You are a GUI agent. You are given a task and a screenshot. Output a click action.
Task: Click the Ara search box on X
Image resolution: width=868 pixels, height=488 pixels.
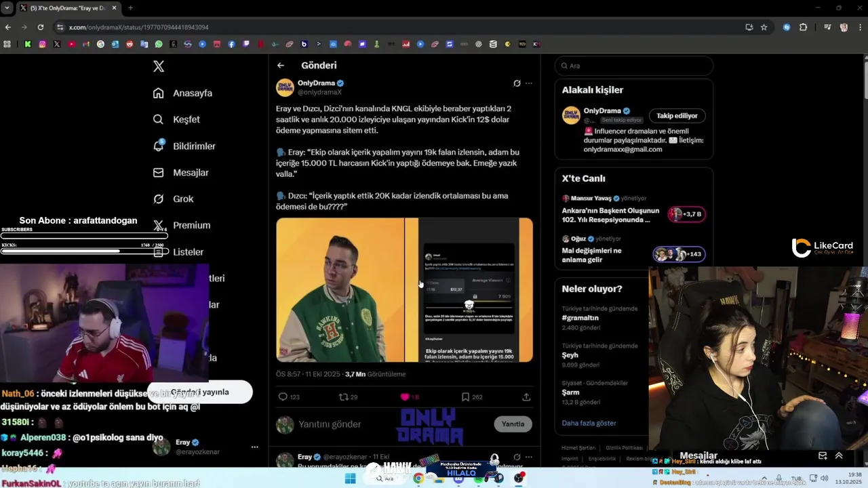[633, 66]
